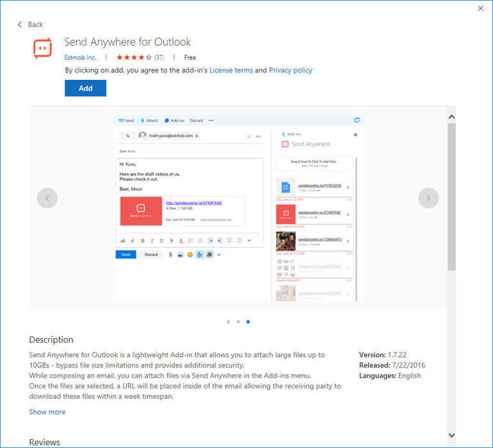Expand the description with Show more

point(47,412)
